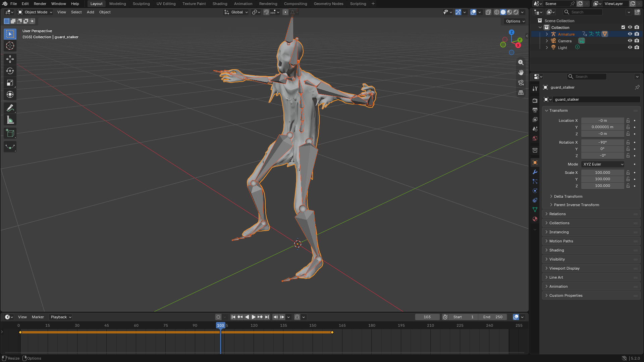
Task: Select the Add Cube tool
Action: 10,133
